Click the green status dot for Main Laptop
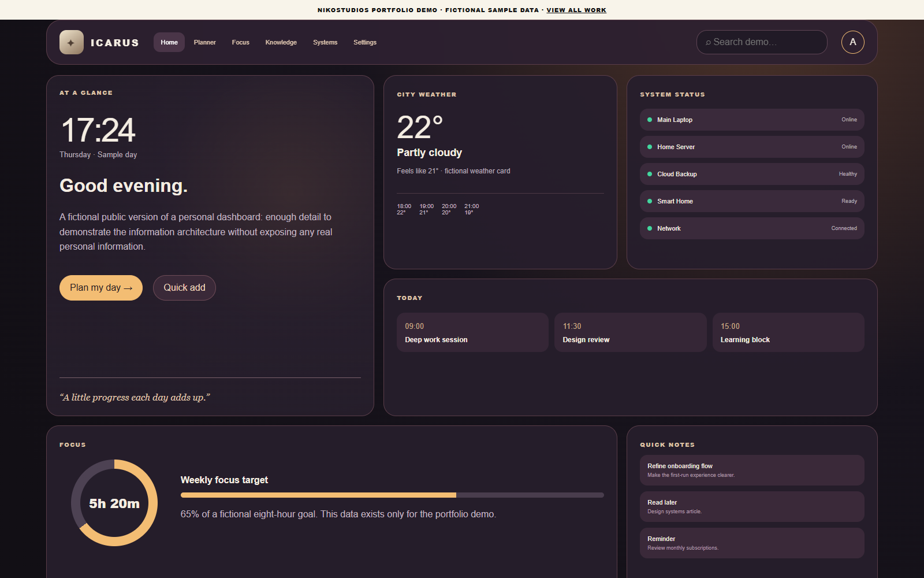The width and height of the screenshot is (924, 578). click(650, 120)
